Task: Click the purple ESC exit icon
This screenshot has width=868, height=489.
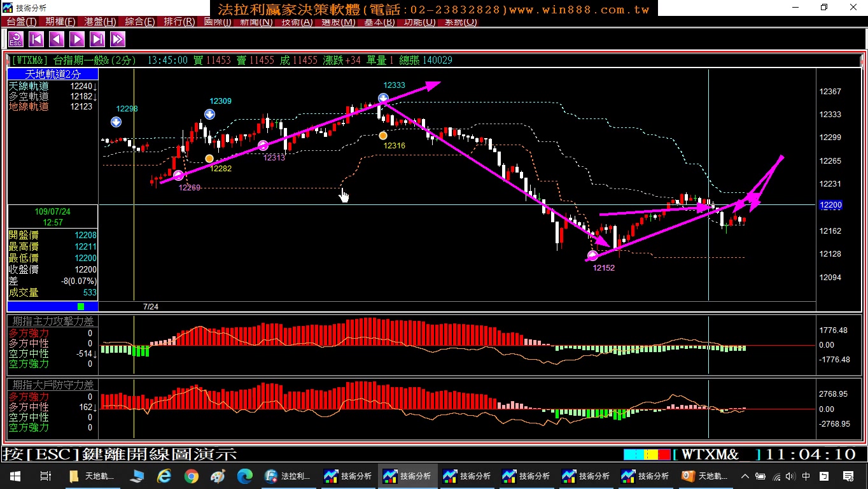Action: click(x=16, y=39)
